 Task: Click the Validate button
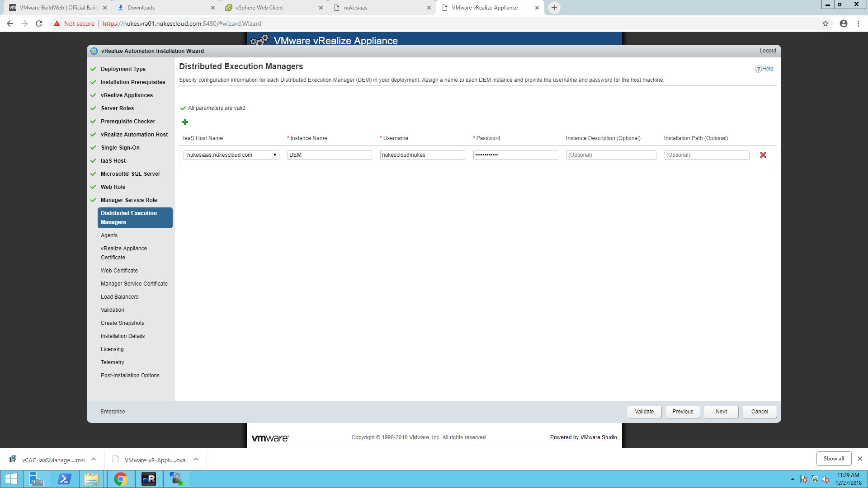coord(644,412)
